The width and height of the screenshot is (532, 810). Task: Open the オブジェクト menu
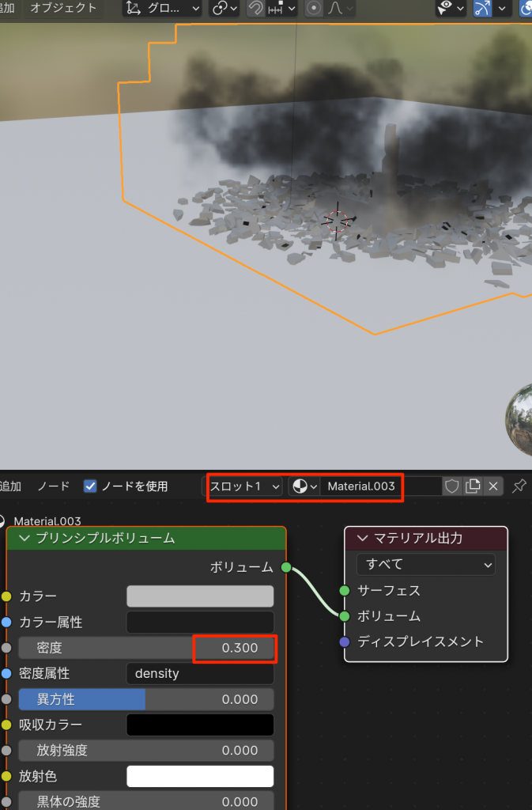(63, 9)
